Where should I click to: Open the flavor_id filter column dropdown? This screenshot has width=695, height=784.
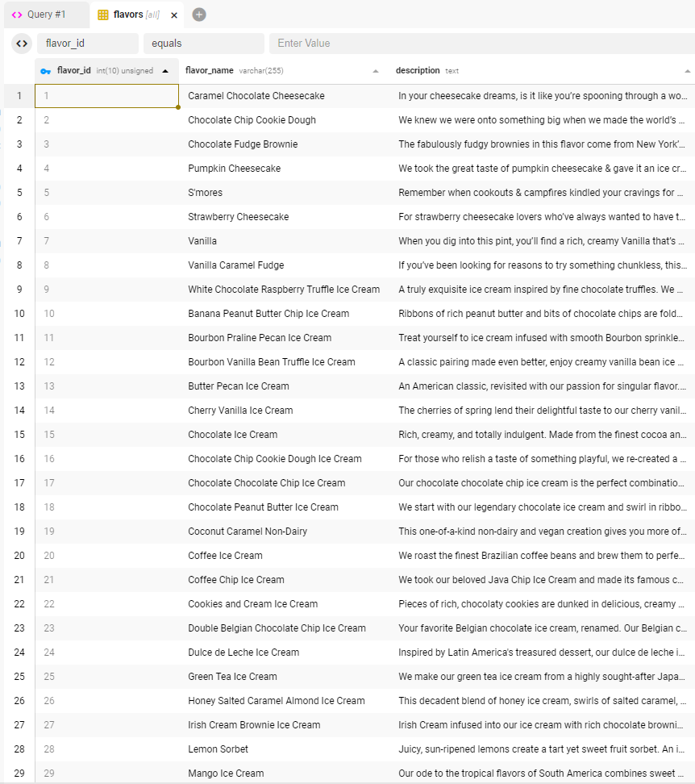88,44
